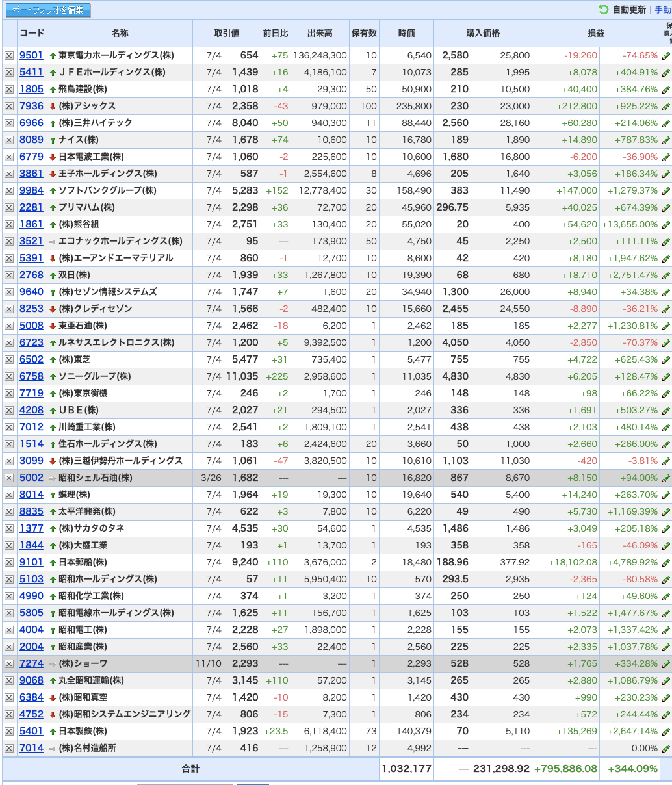
Task: Click X icon for 名村造船所 row
Action: coord(9,748)
